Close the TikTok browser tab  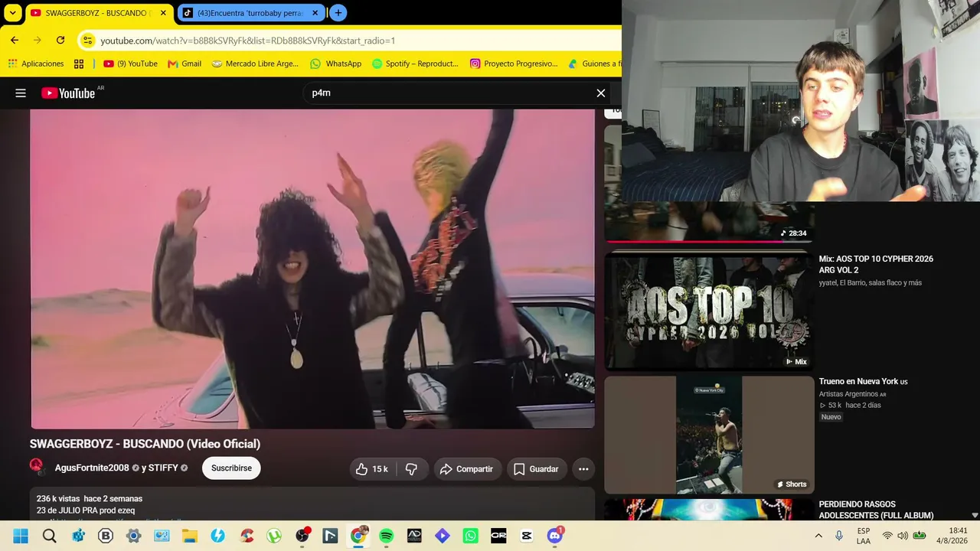[315, 13]
